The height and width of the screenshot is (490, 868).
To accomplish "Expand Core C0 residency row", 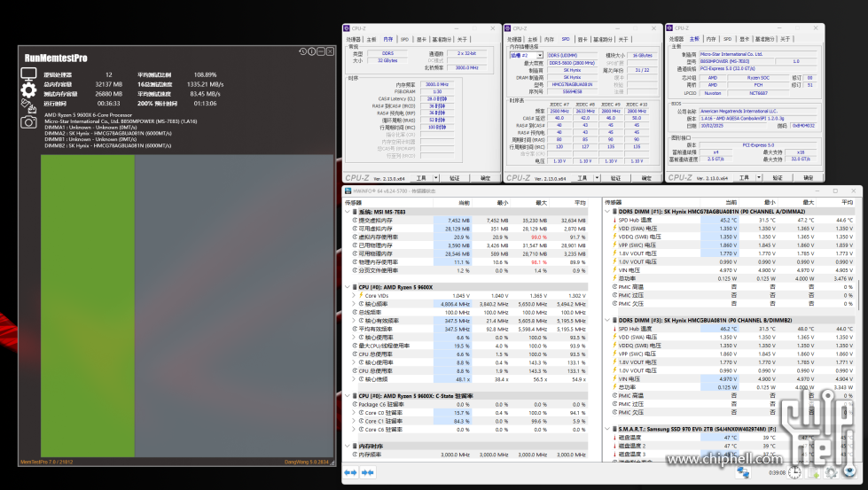I will (354, 413).
